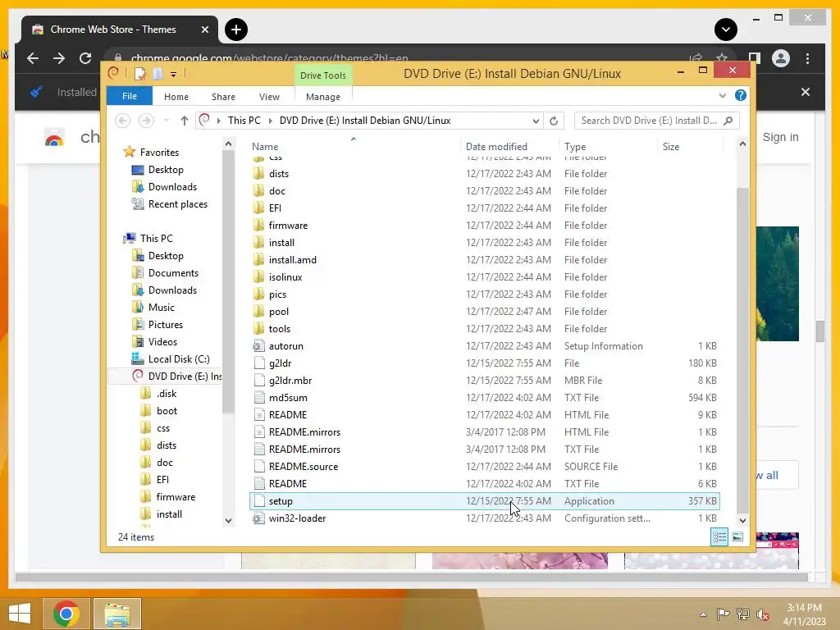This screenshot has width=840, height=630.
Task: Expand the ribbon chevron
Action: tap(722, 96)
